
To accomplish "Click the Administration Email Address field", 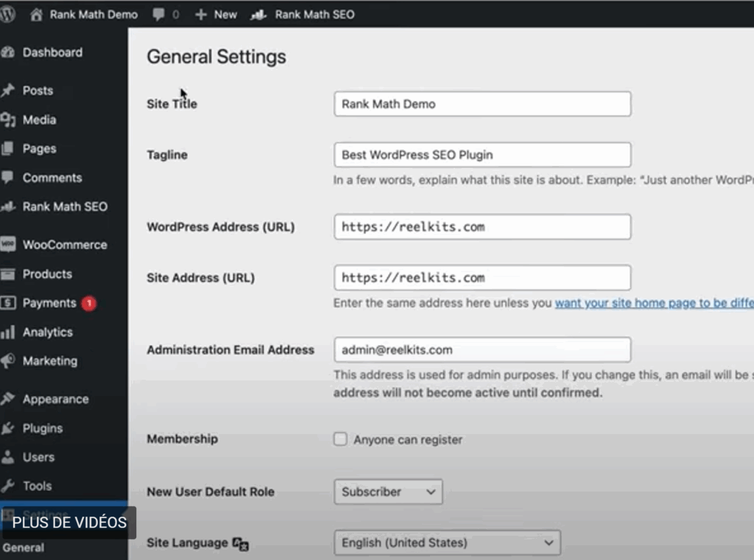I will pyautogui.click(x=482, y=350).
